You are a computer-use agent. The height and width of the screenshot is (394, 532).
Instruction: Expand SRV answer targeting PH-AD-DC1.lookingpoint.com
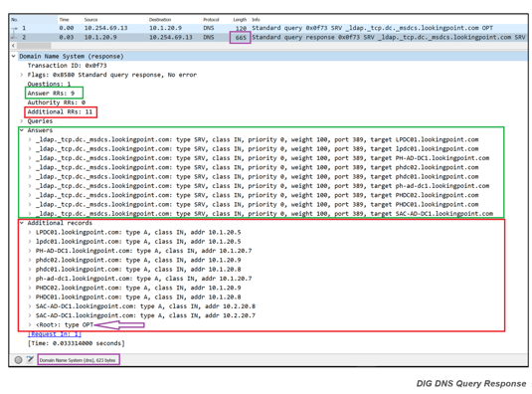(30, 158)
